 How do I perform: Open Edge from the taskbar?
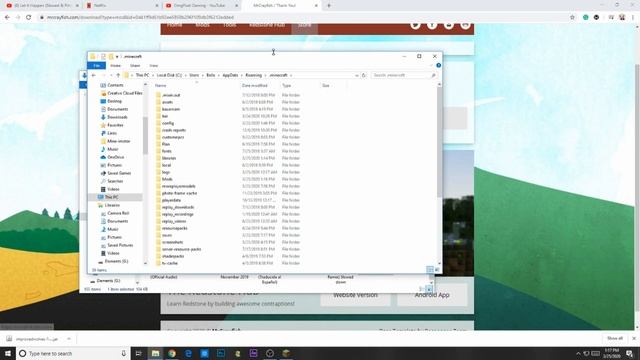pyautogui.click(x=188, y=353)
